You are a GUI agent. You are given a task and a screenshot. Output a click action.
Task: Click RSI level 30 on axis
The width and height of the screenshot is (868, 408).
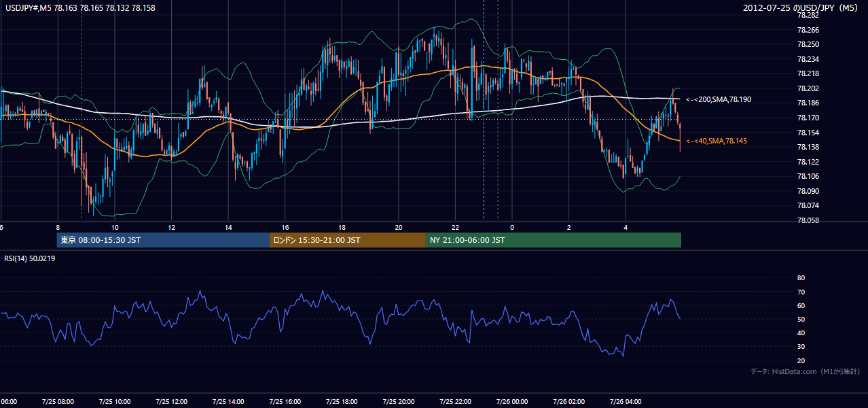[x=801, y=347]
